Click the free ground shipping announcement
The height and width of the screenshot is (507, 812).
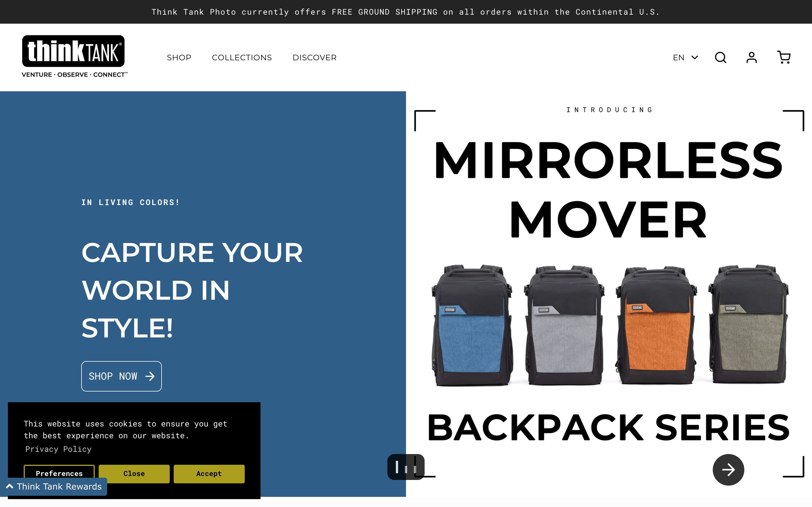[406, 12]
